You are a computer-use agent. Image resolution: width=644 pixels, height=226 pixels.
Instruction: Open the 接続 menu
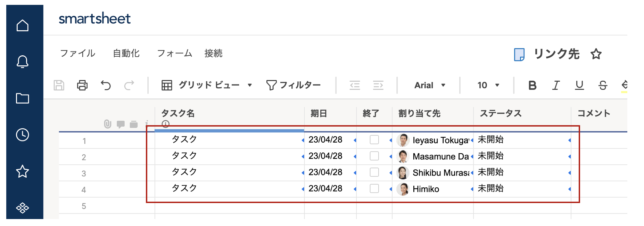tap(213, 53)
